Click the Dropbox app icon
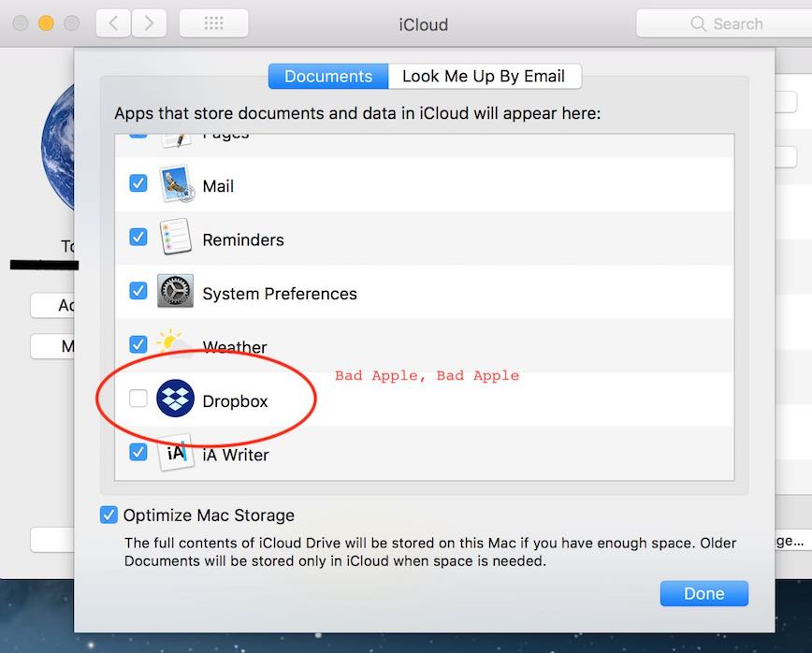 tap(175, 399)
